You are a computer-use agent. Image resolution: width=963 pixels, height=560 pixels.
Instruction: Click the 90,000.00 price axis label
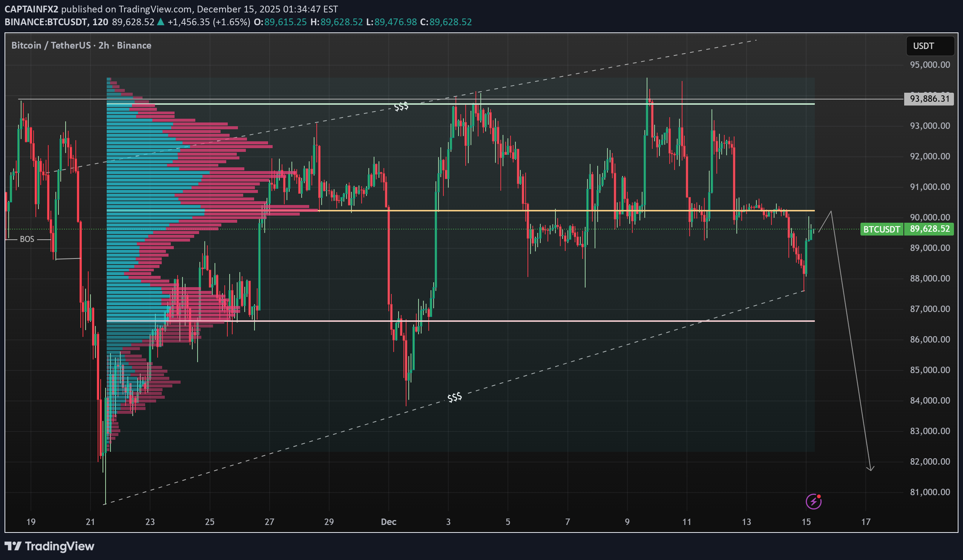929,217
